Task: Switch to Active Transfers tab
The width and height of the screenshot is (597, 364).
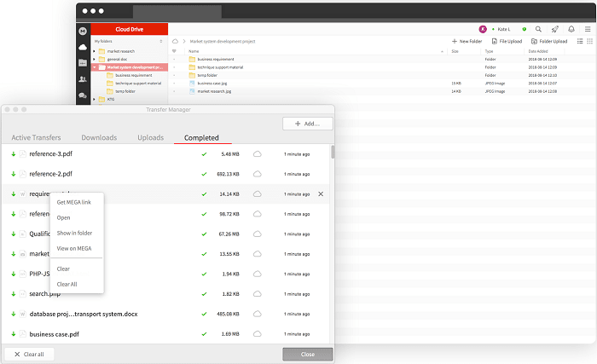Action: (x=36, y=137)
